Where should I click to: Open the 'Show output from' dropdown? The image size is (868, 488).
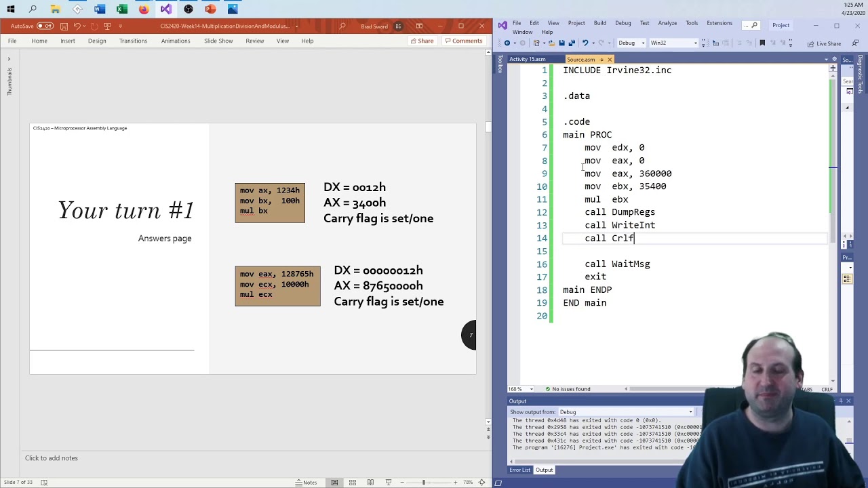tap(627, 412)
